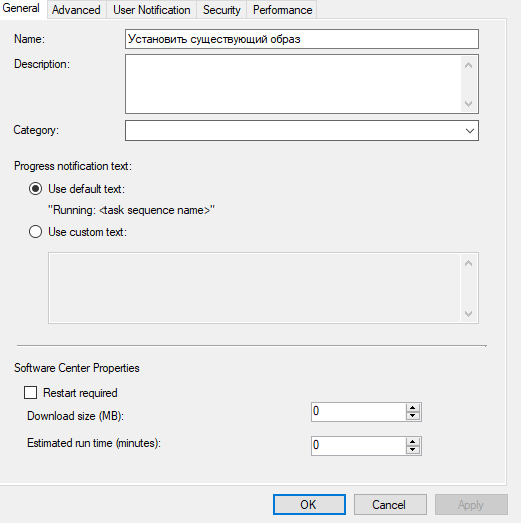
Task: Click inside the Name text field
Action: [302, 39]
